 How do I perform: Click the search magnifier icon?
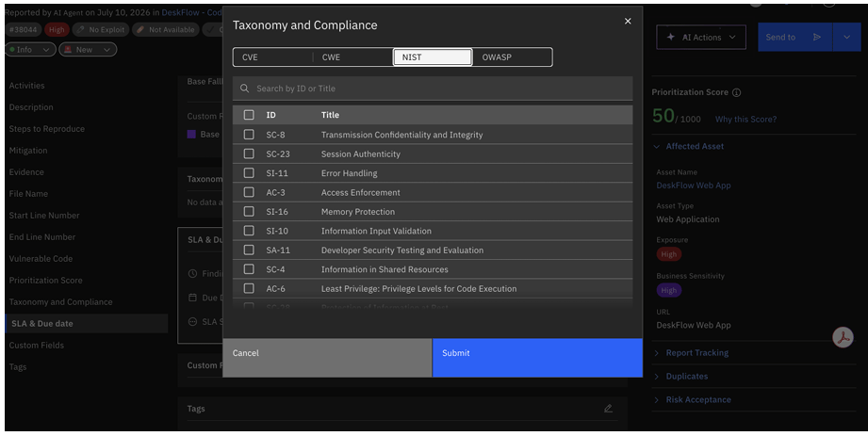click(x=244, y=89)
